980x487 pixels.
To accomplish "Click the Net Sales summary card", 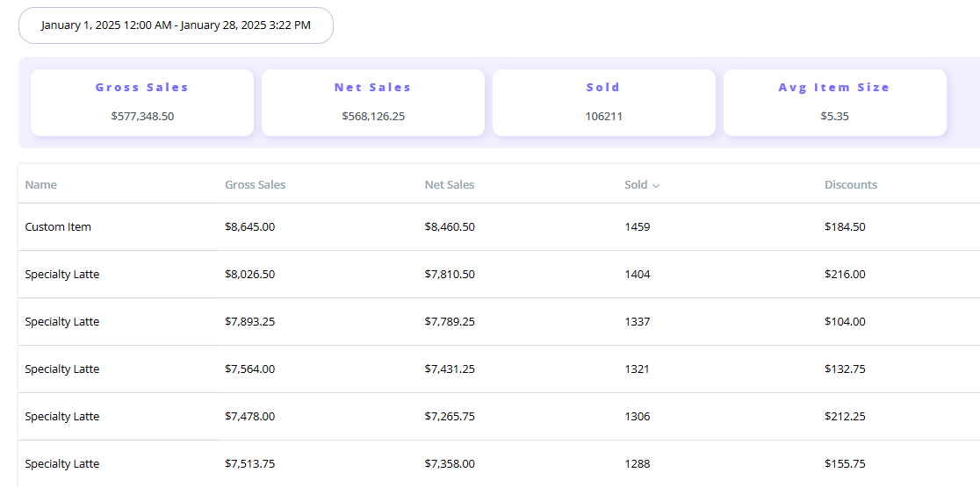I will tap(373, 103).
